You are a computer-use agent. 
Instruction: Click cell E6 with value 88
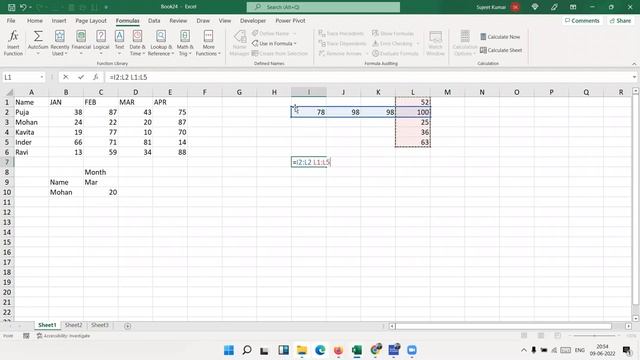[x=170, y=152]
